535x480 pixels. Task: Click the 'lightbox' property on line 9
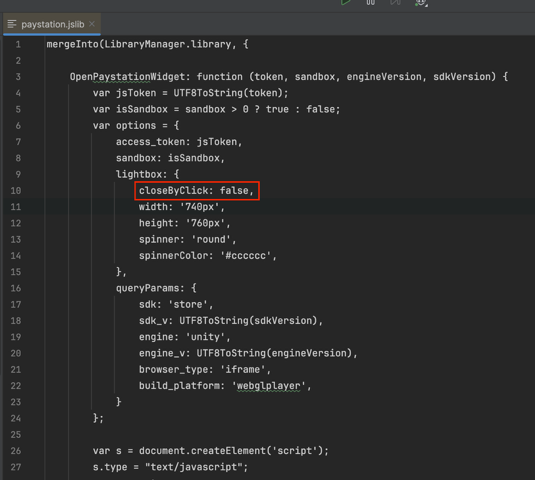[139, 174]
